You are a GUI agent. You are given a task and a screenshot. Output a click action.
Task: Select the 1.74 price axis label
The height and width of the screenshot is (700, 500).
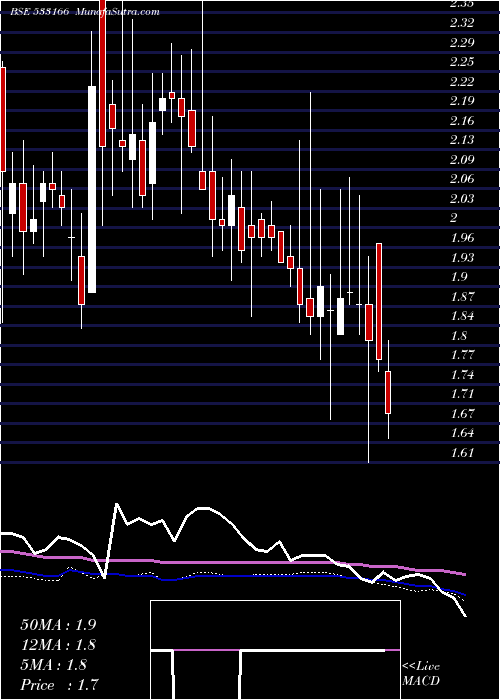462,375
